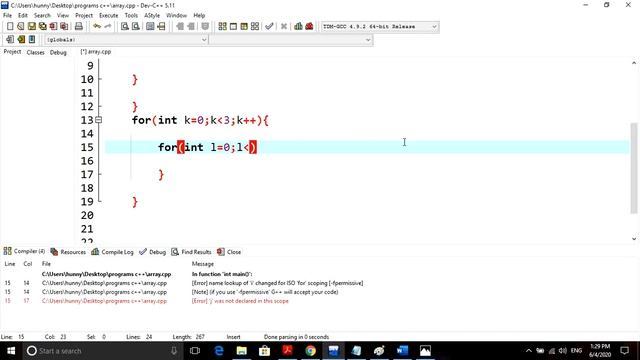
Task: Open the Window menu
Action: [176, 16]
